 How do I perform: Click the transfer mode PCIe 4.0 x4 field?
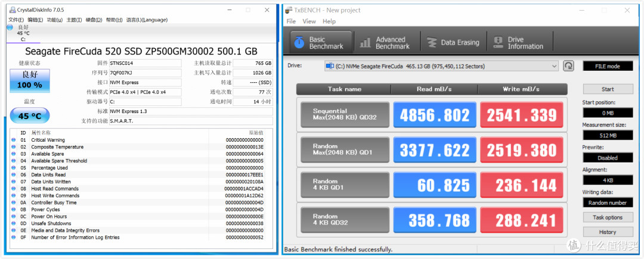coord(145,92)
